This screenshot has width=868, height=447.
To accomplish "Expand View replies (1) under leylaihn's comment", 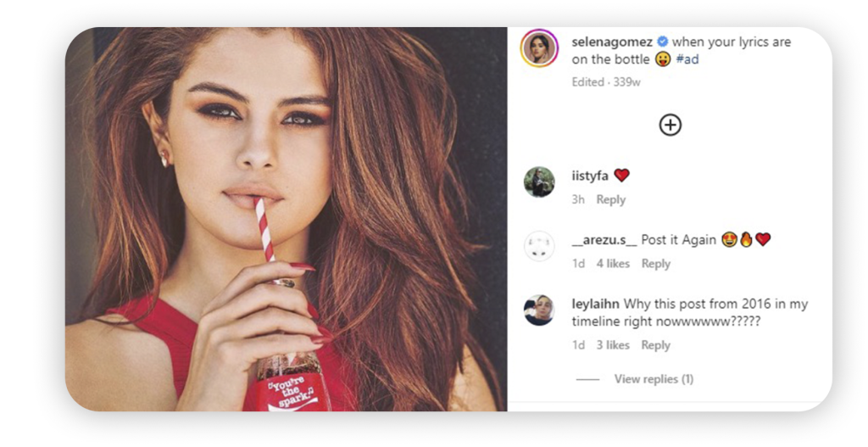I will click(x=654, y=379).
